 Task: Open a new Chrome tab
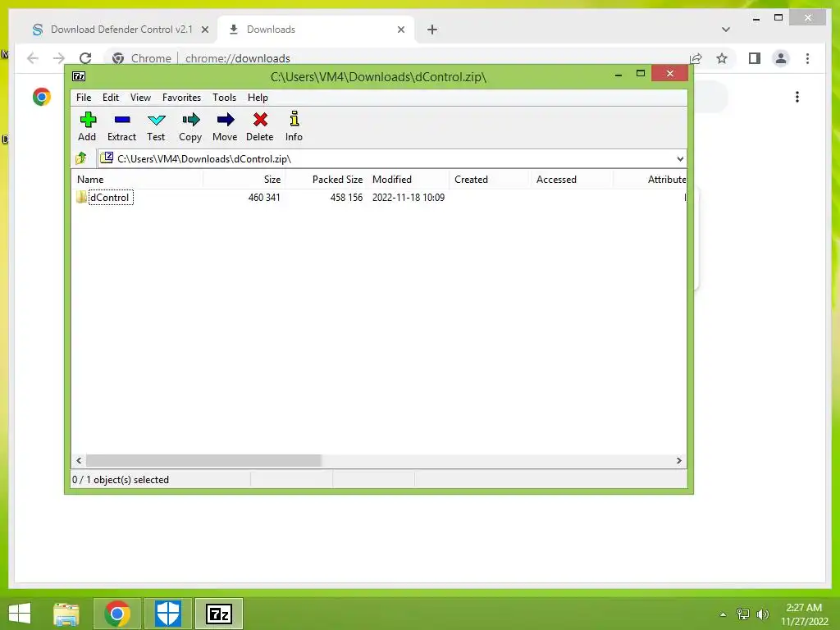point(432,30)
